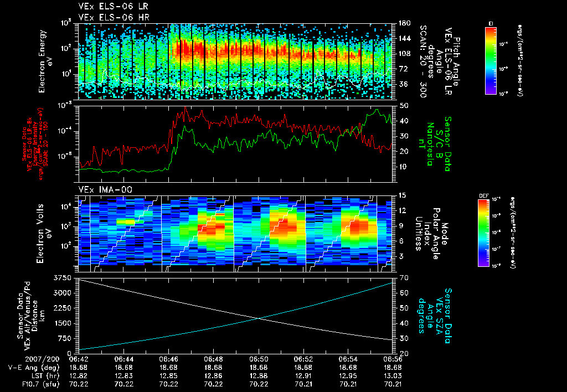Click the 'SCAN: 20 - 300' label
The image size is (567, 392).
(423, 61)
